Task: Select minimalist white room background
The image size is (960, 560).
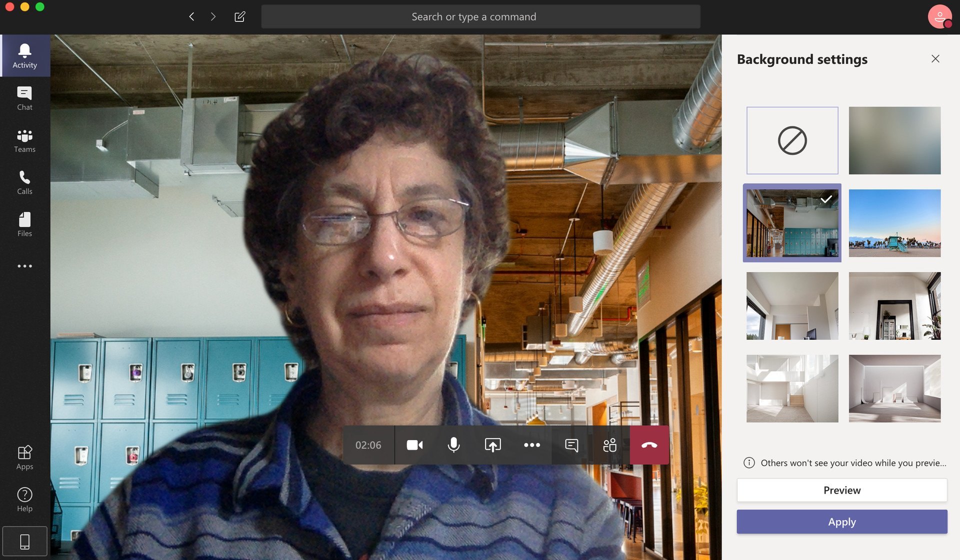Action: (x=894, y=388)
